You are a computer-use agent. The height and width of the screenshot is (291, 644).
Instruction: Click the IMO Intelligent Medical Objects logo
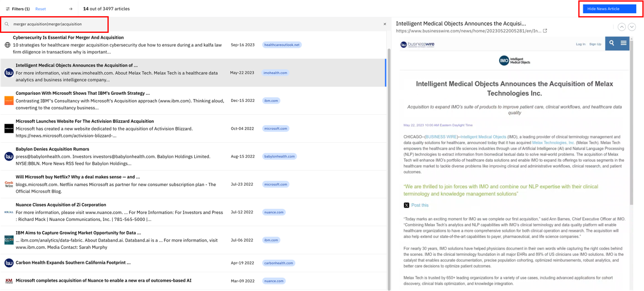click(x=514, y=61)
